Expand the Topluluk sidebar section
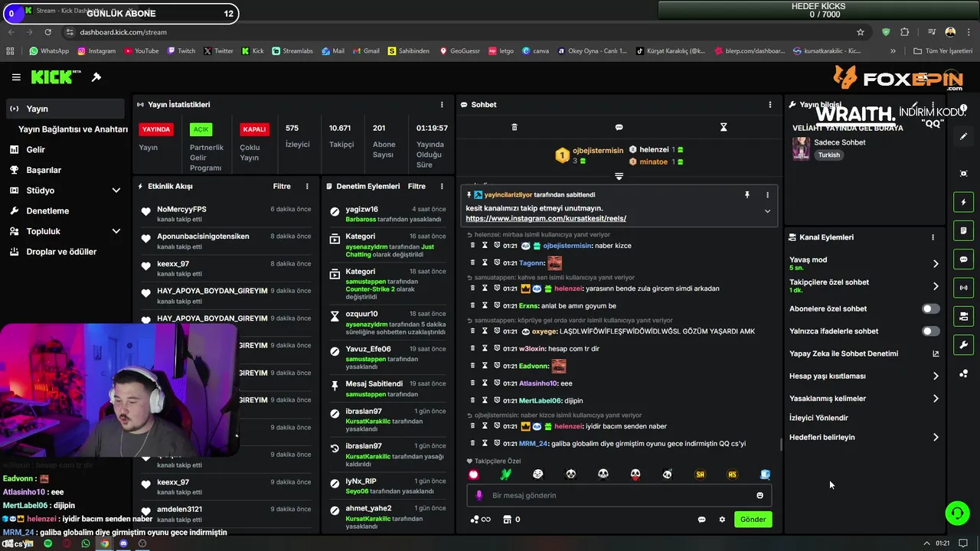 pyautogui.click(x=116, y=231)
